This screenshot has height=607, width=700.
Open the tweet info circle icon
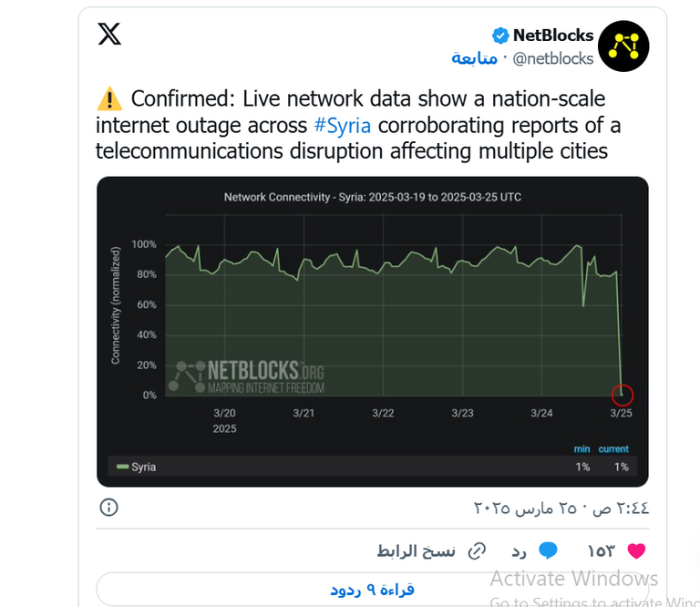tap(108, 507)
